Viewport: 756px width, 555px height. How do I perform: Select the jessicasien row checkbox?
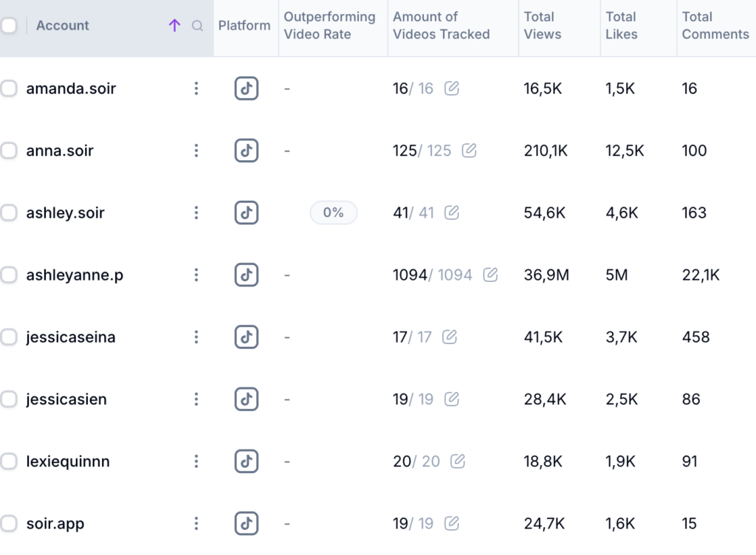(9, 399)
